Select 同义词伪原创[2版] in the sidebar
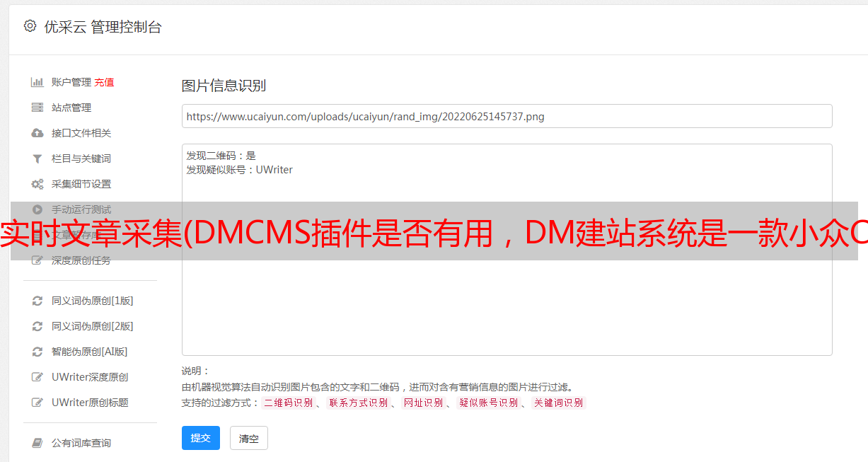The image size is (868, 462). (x=92, y=326)
